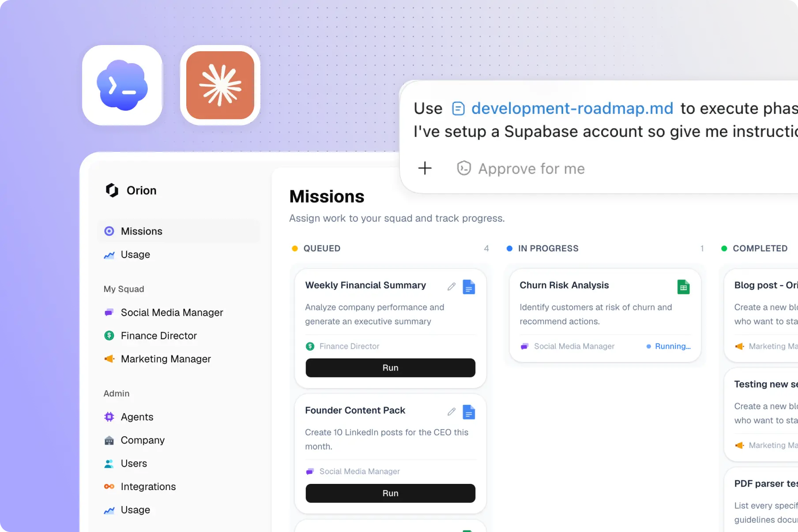Click the dollar icon on Weekly Financial Summary card

(x=310, y=347)
